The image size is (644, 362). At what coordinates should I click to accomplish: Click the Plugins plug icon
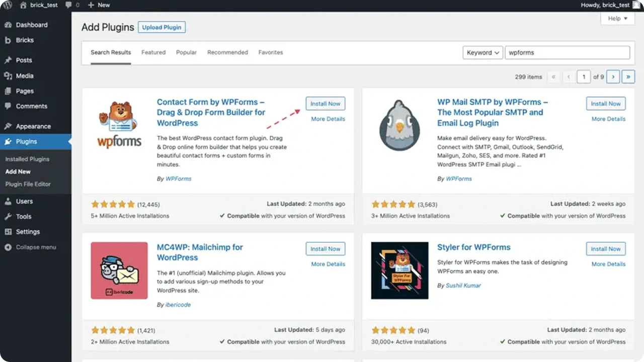coord(8,142)
